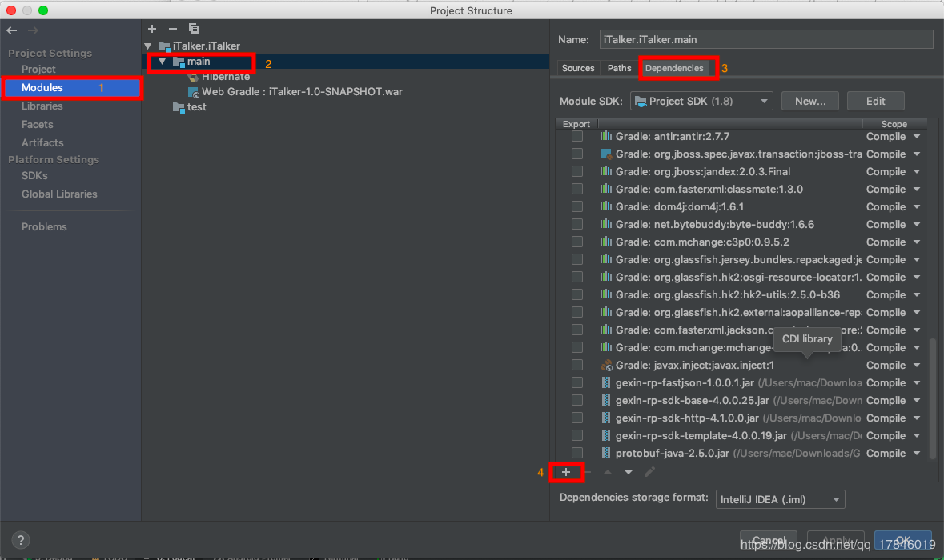Toggle export checkbox for hk2-utils:2.5.0-b36
The height and width of the screenshot is (560, 944).
tap(576, 294)
